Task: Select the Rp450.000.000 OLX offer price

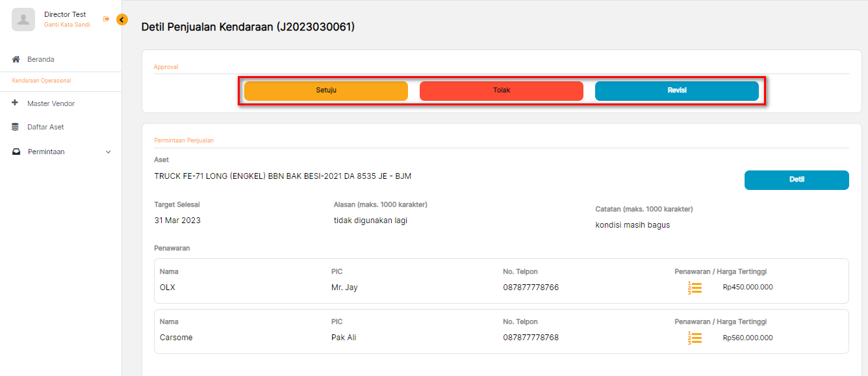Action: pos(748,288)
